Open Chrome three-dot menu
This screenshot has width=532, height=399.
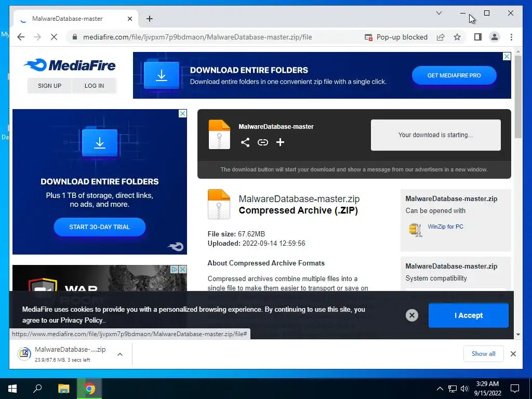tap(511, 37)
